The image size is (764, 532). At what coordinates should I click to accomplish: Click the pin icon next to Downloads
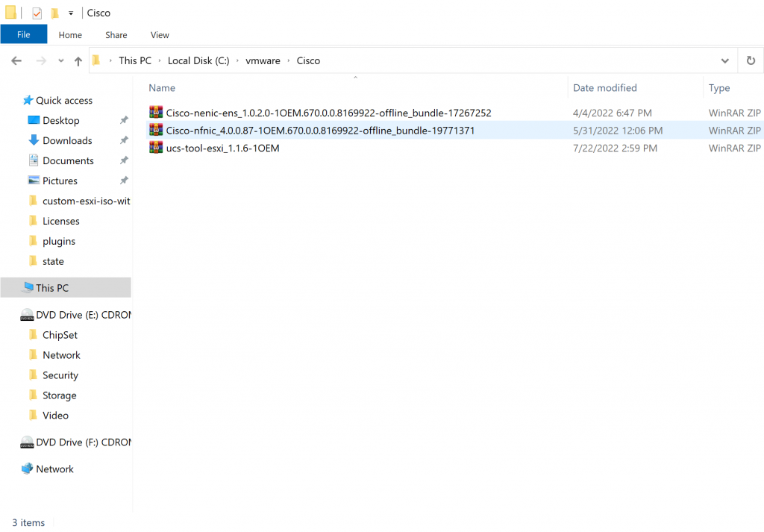(x=125, y=140)
